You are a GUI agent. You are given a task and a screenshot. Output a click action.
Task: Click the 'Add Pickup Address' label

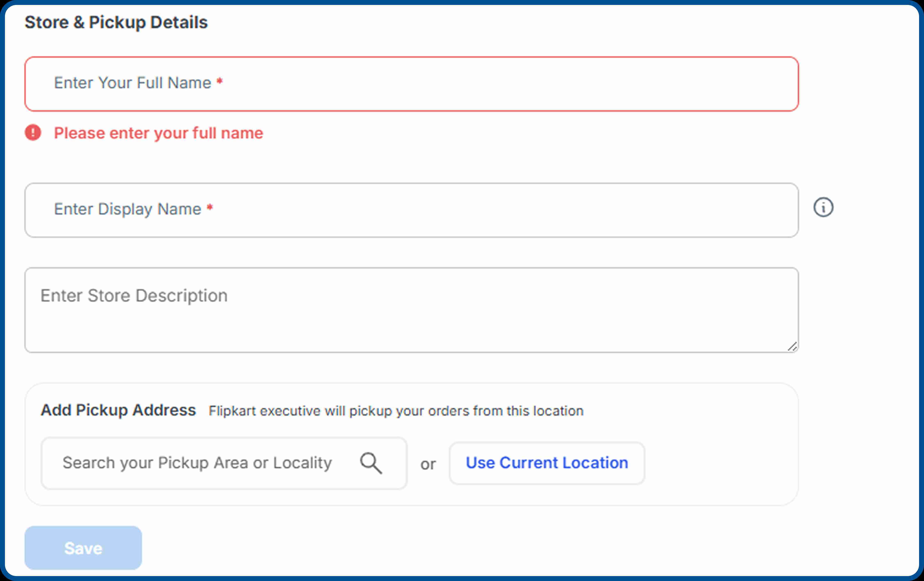pos(118,410)
